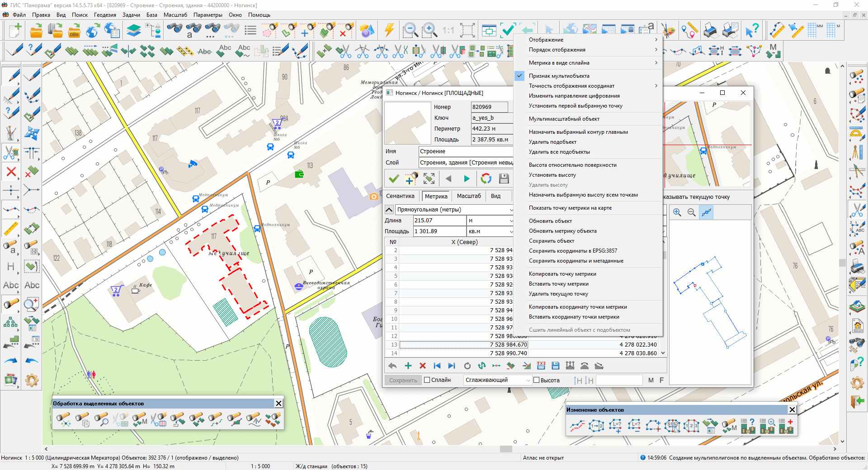The image size is (868, 470).
Task: Click Сохранить объект in context menu
Action: (x=552, y=241)
